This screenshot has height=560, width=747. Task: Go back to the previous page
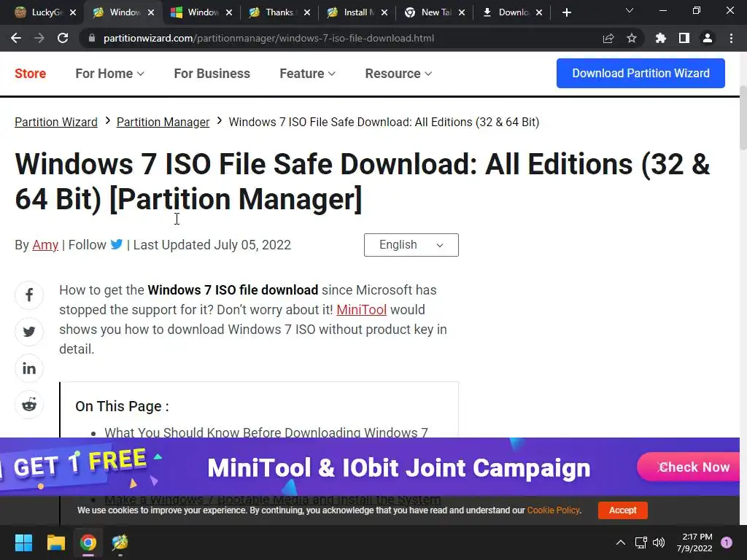[16, 38]
